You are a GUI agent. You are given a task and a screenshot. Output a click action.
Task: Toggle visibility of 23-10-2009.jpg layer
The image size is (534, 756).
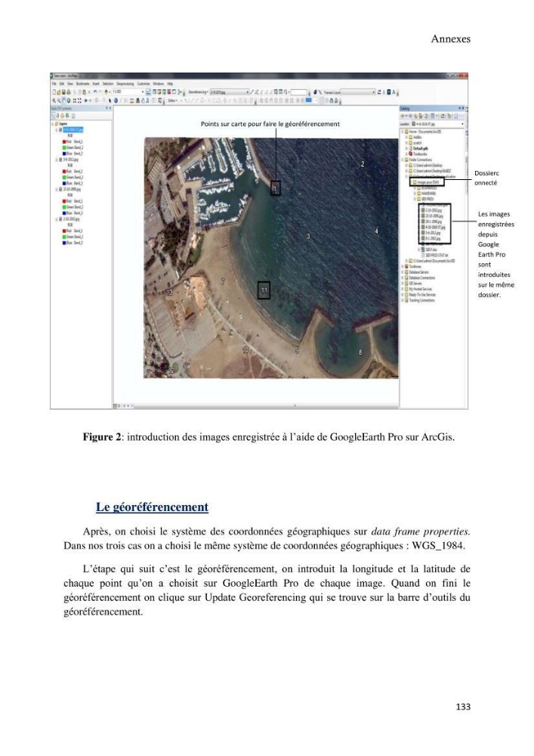[60, 190]
